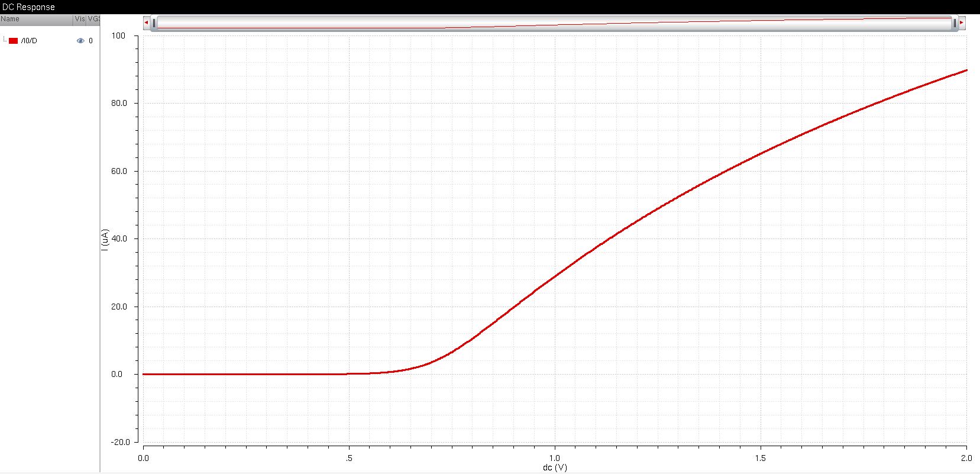Click the red /I0/D curve on plot
The width and height of the screenshot is (980, 474).
[555, 276]
